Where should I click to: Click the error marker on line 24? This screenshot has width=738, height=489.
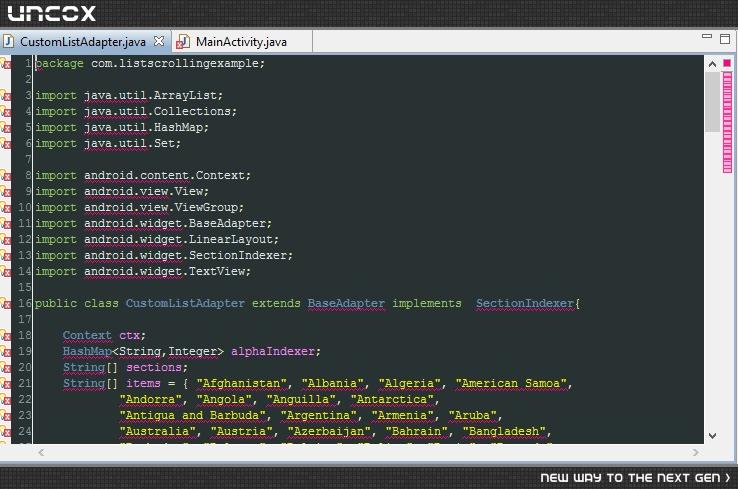5,432
